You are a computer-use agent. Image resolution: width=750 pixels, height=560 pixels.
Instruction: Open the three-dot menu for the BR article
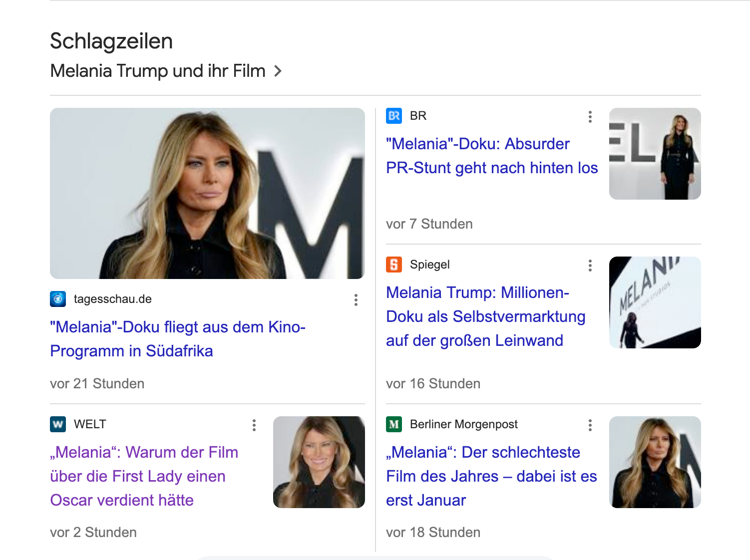click(x=590, y=117)
